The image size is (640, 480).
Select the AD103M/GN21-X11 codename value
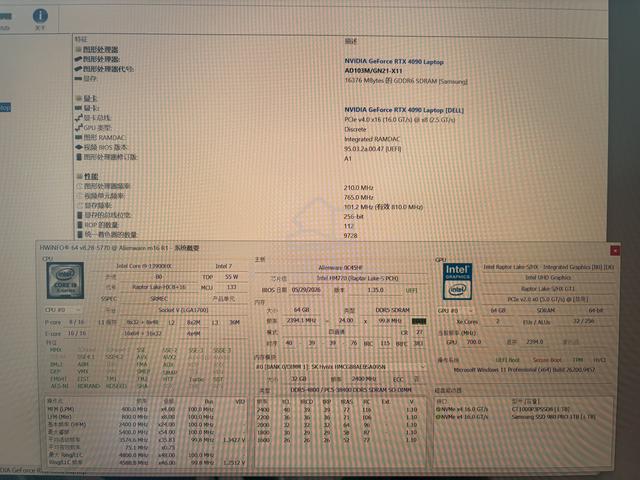(x=373, y=71)
